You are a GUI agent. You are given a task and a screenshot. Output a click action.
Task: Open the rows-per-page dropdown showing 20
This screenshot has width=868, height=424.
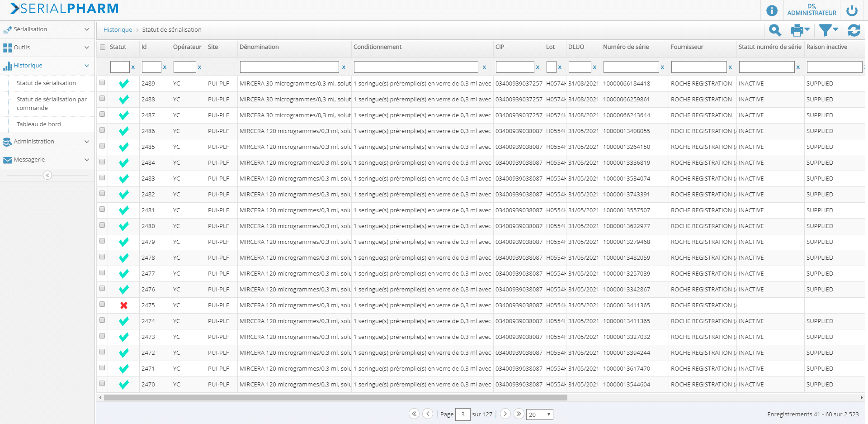(x=539, y=414)
